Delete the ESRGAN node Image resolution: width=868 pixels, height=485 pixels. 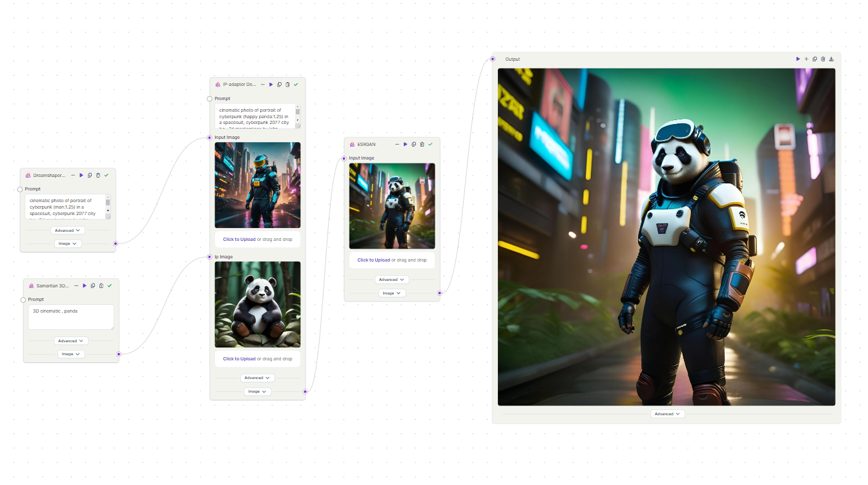pos(422,144)
